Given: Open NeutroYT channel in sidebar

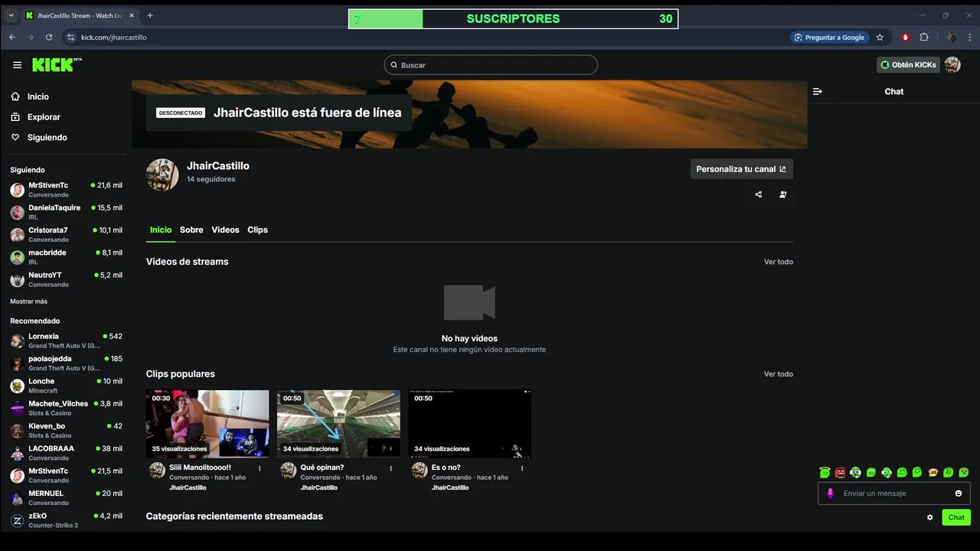Looking at the screenshot, I should point(66,279).
